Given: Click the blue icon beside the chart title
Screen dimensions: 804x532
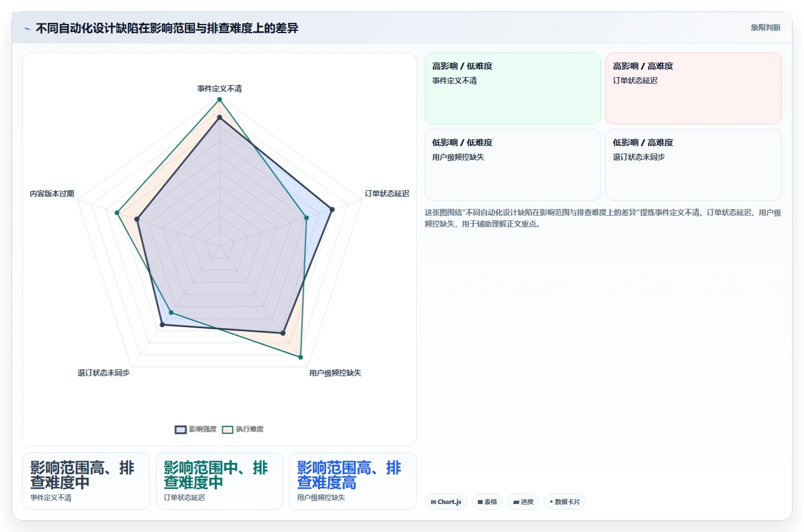Looking at the screenshot, I should [x=27, y=29].
